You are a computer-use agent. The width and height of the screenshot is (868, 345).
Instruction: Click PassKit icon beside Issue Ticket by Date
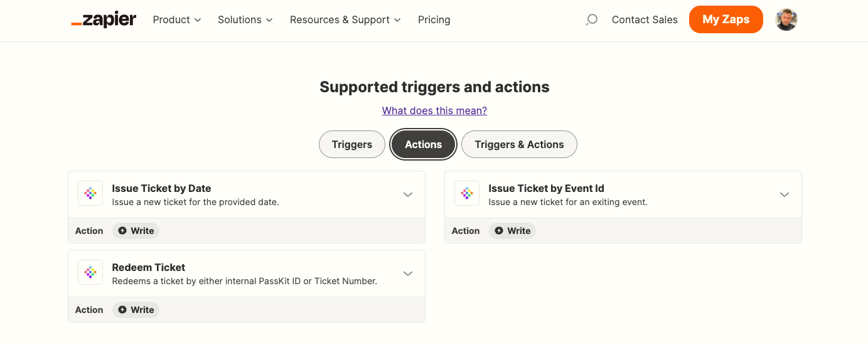tap(90, 194)
